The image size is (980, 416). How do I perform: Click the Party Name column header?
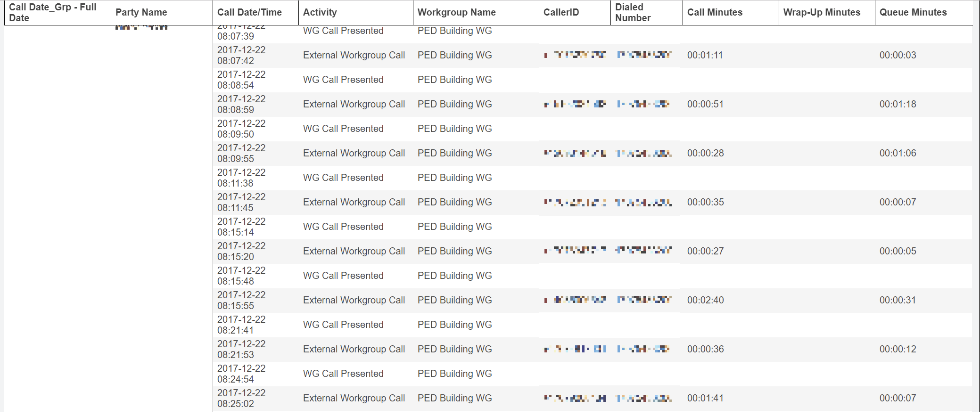coord(141,13)
